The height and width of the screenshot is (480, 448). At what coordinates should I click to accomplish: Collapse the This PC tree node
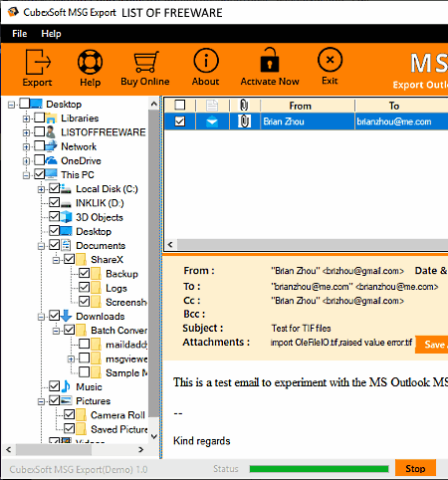pyautogui.click(x=26, y=175)
